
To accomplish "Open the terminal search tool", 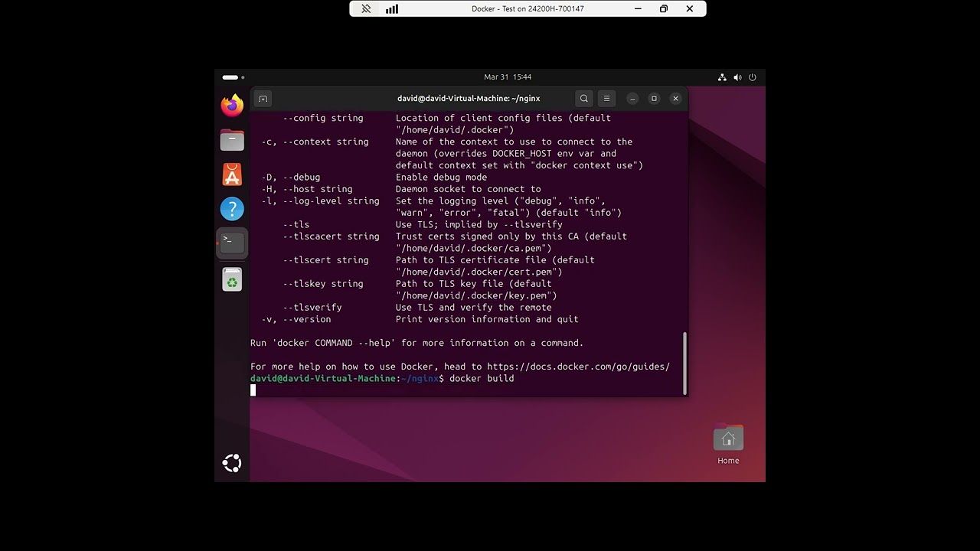I will point(583,99).
